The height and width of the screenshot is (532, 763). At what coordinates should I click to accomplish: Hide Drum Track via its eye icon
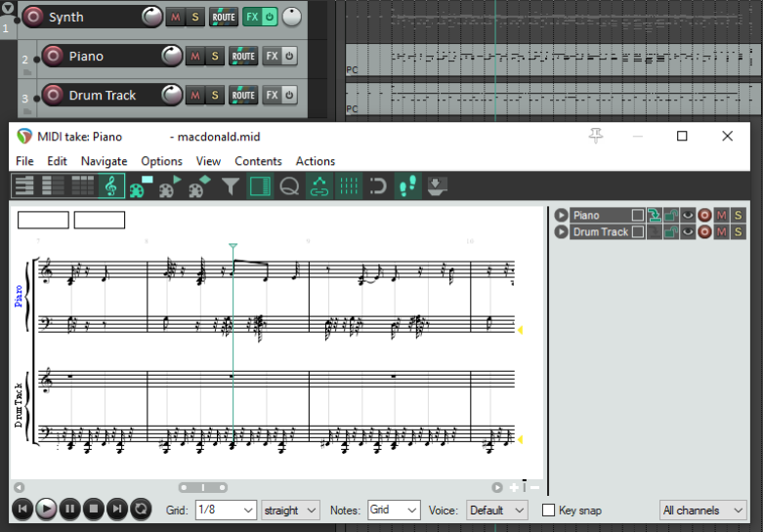687,232
